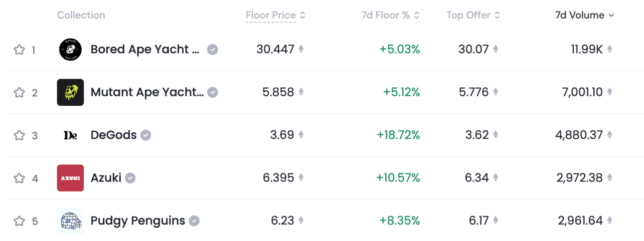Viewport: 644px width, 241px height.
Task: Sort by Floor Price column
Action: pos(275,15)
